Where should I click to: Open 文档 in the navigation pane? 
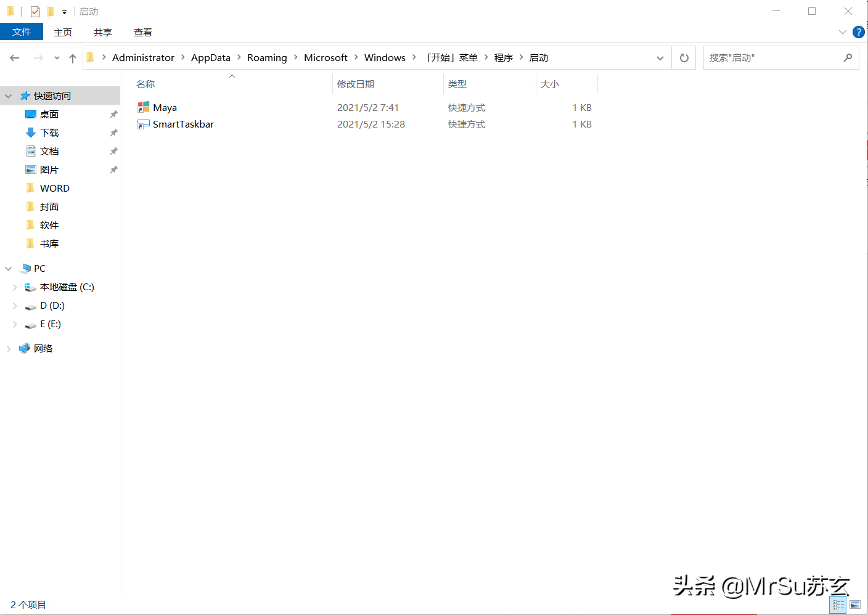49,151
